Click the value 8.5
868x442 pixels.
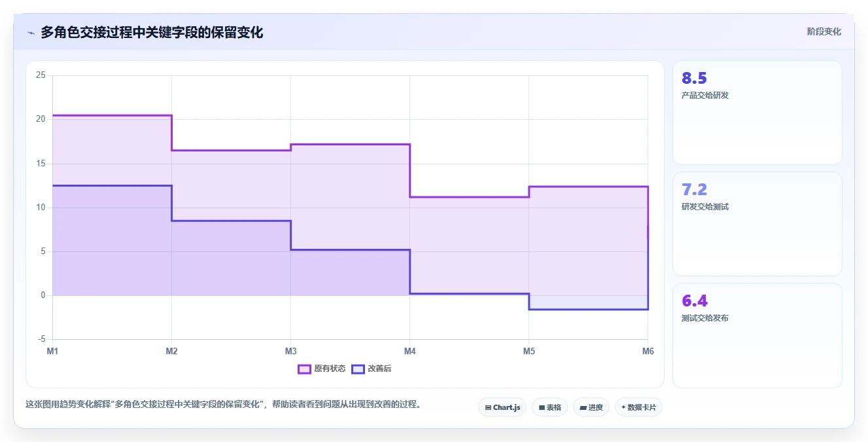click(694, 79)
